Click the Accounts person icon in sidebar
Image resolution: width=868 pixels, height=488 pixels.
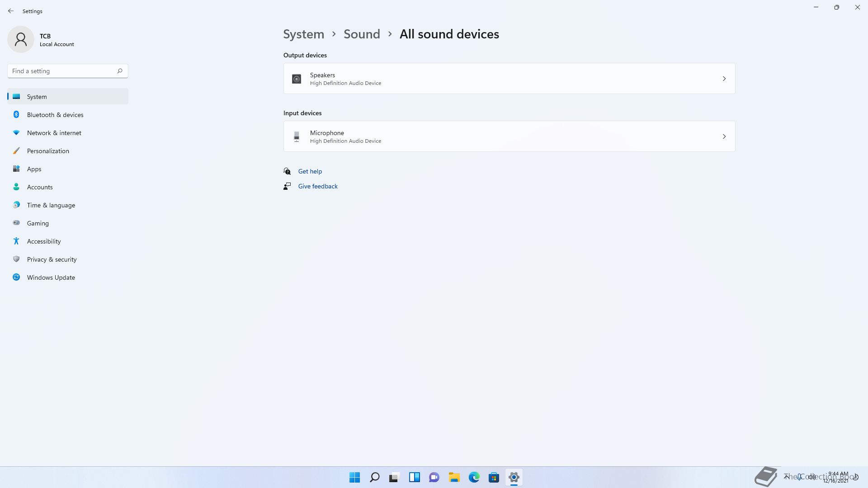coord(16,187)
